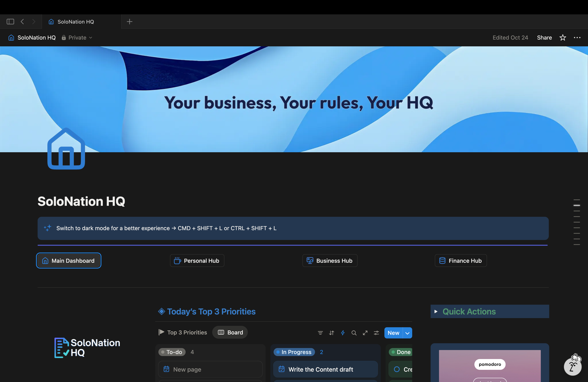Search the Top 3 Priorities database
The image size is (588, 382).
click(354, 333)
